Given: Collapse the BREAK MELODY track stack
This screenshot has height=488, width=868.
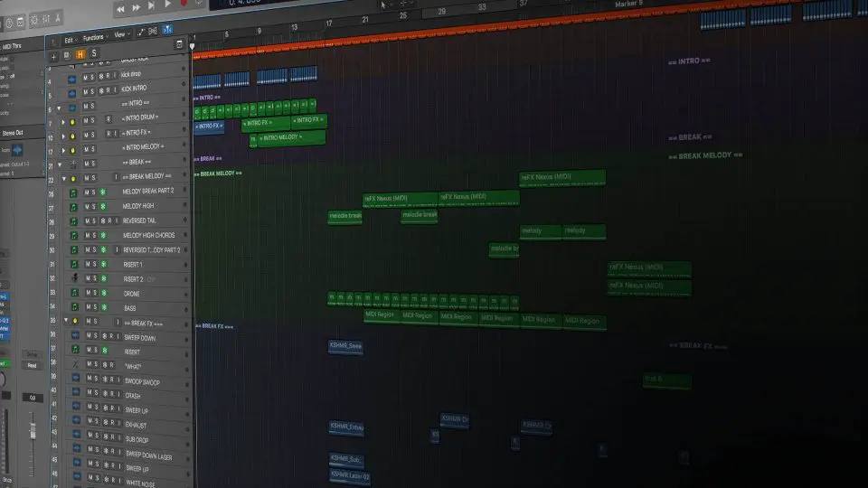Looking at the screenshot, I should 63,179.
